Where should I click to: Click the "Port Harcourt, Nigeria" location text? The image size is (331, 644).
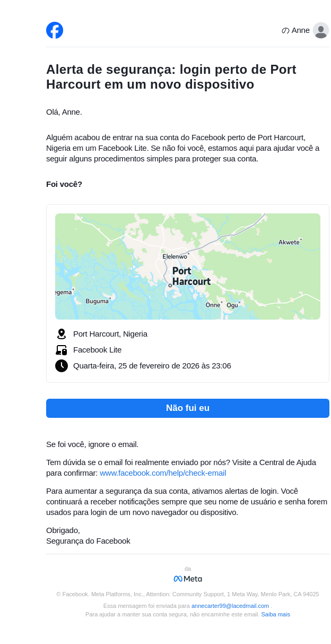tap(110, 334)
